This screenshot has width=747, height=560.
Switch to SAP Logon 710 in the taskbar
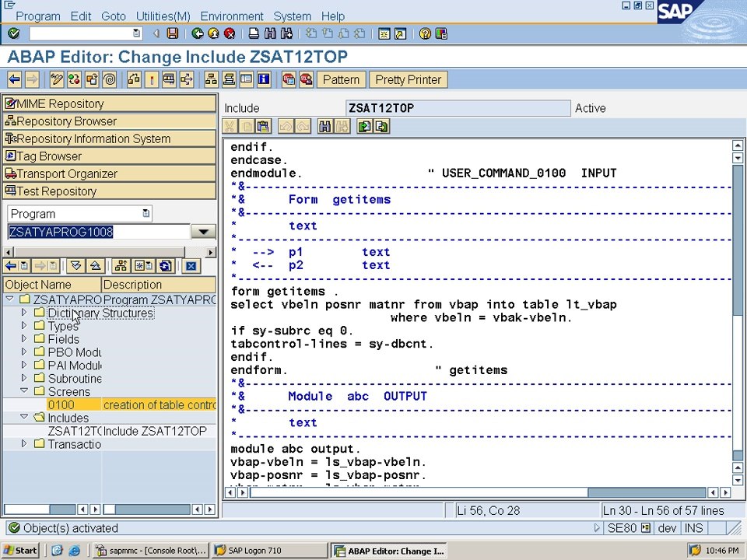pos(269,551)
